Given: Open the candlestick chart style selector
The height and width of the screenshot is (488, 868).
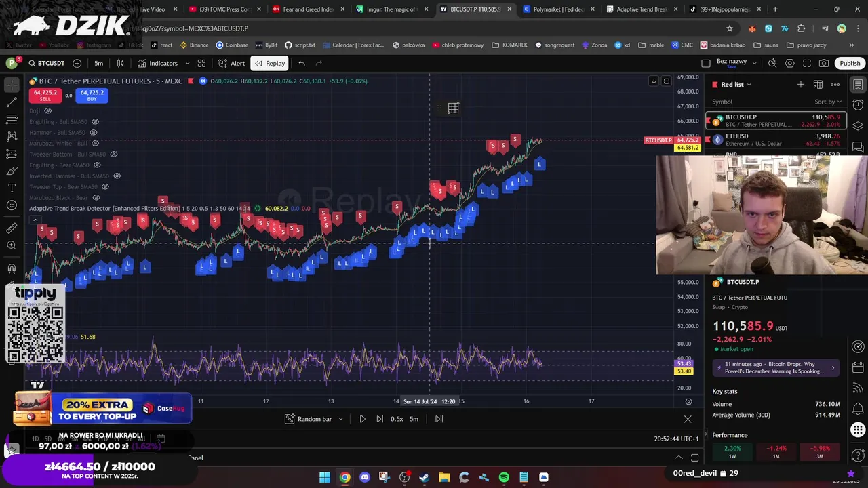Looking at the screenshot, I should 120,63.
